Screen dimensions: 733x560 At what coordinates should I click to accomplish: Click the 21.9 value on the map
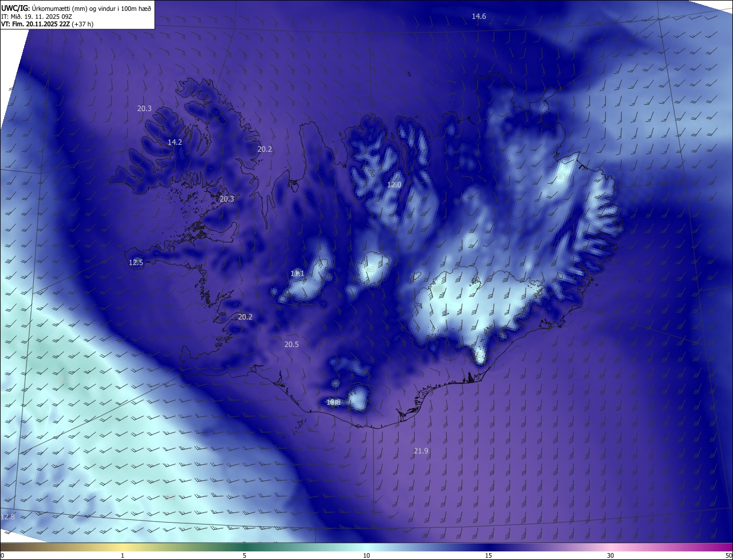421,451
